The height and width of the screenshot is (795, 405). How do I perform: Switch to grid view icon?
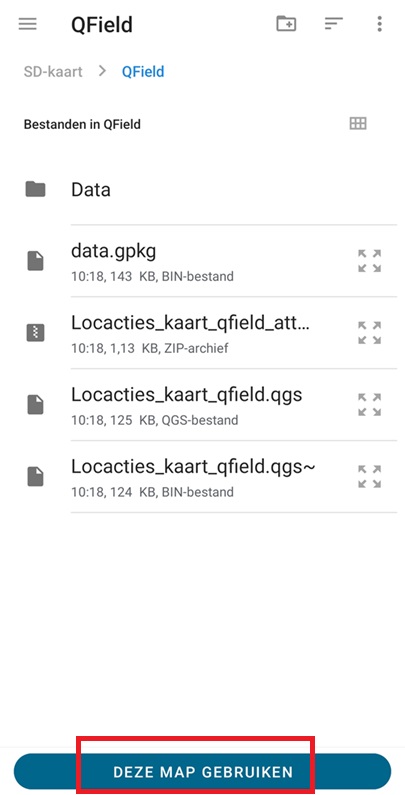[358, 123]
